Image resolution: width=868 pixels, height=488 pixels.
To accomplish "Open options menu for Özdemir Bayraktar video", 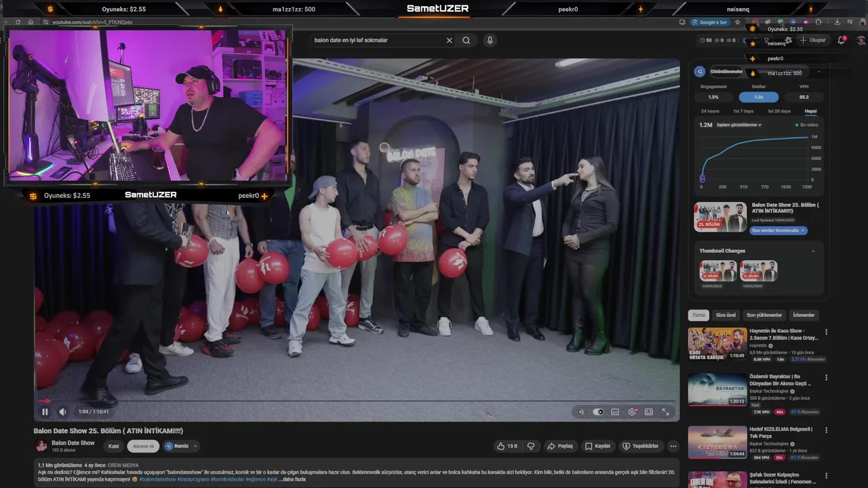I will pos(826,378).
